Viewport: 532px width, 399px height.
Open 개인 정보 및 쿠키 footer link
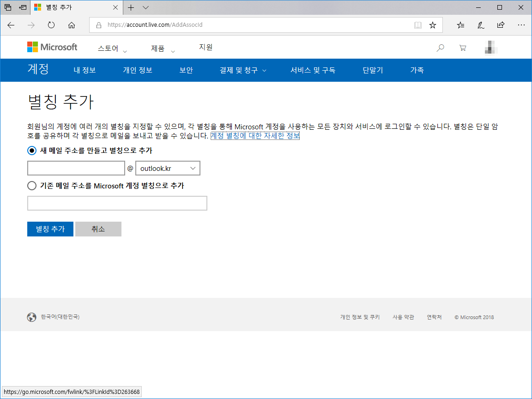coord(360,317)
